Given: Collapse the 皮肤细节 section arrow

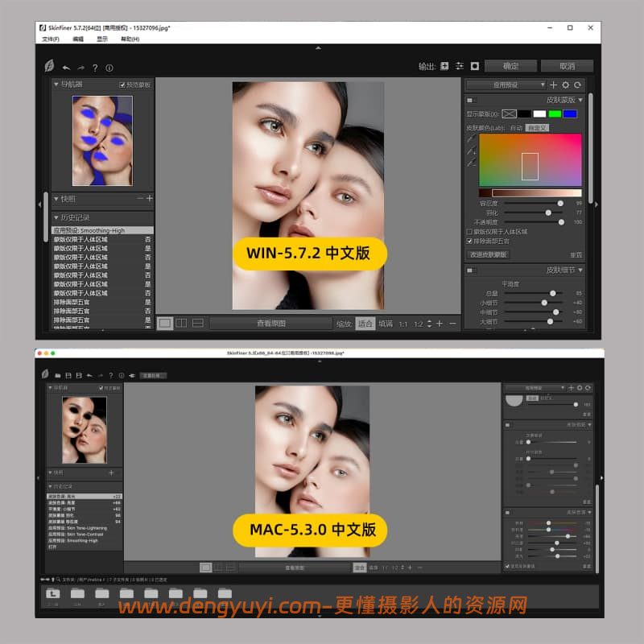Looking at the screenshot, I should coord(580,270).
